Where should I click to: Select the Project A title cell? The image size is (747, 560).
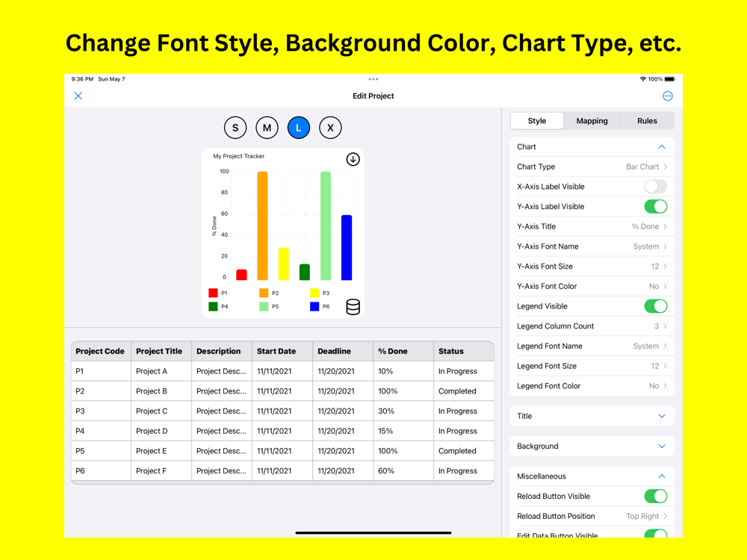pos(161,371)
